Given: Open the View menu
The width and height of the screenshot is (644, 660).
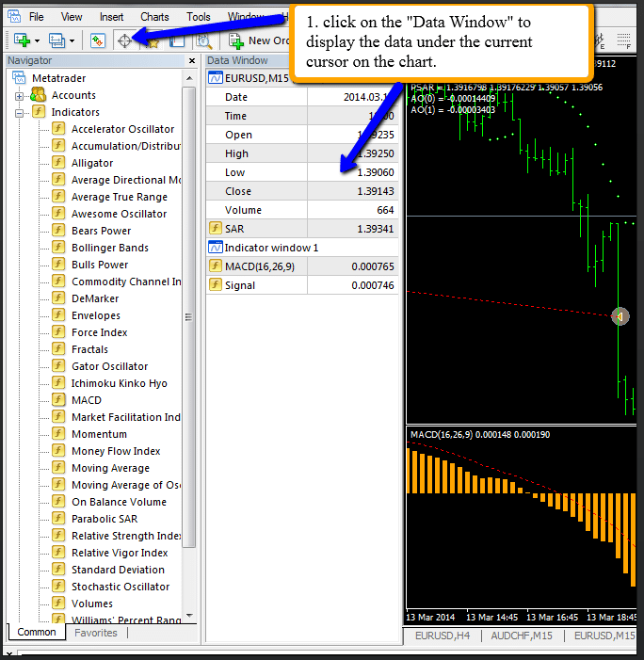Looking at the screenshot, I should pyautogui.click(x=72, y=17).
